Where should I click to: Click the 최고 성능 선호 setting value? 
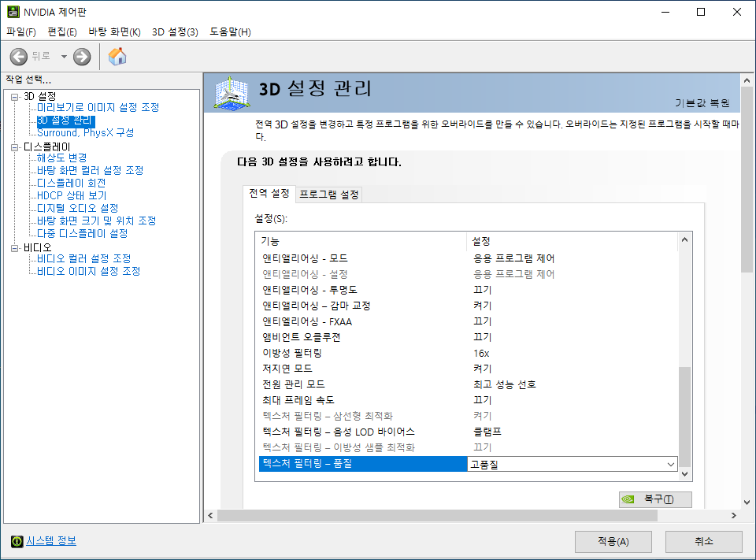click(x=504, y=384)
